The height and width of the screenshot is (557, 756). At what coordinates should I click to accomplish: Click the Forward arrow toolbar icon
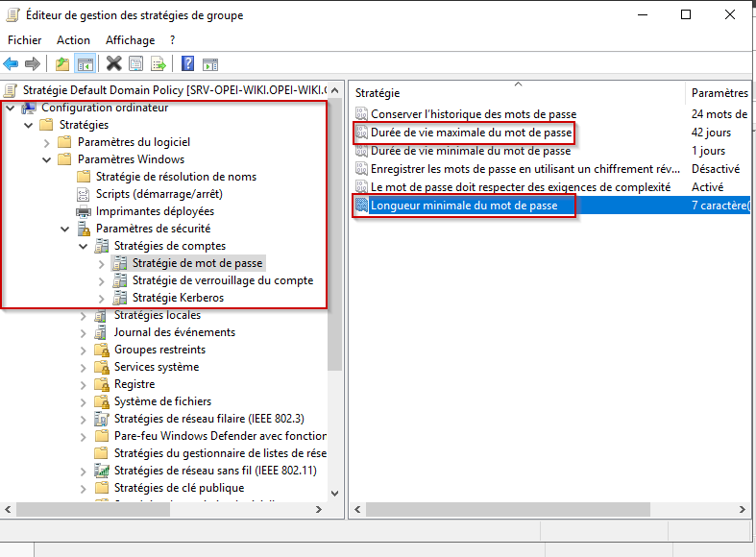33,63
